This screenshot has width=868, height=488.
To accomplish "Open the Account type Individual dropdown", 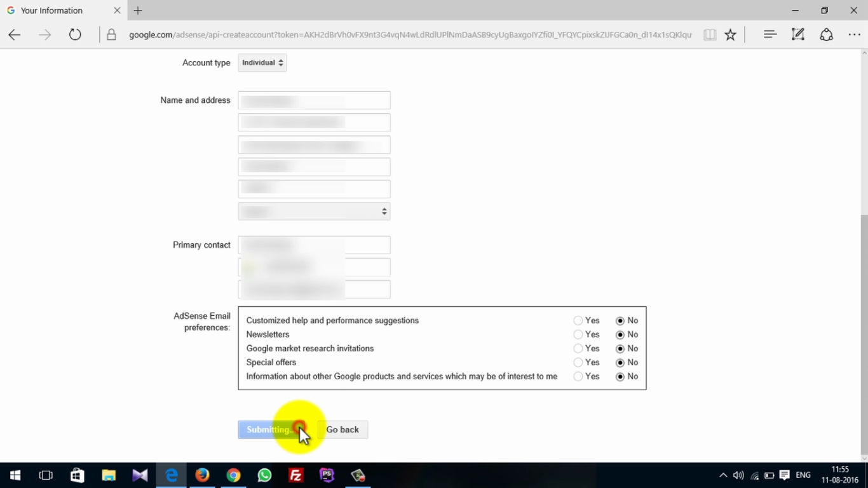I will coord(262,63).
